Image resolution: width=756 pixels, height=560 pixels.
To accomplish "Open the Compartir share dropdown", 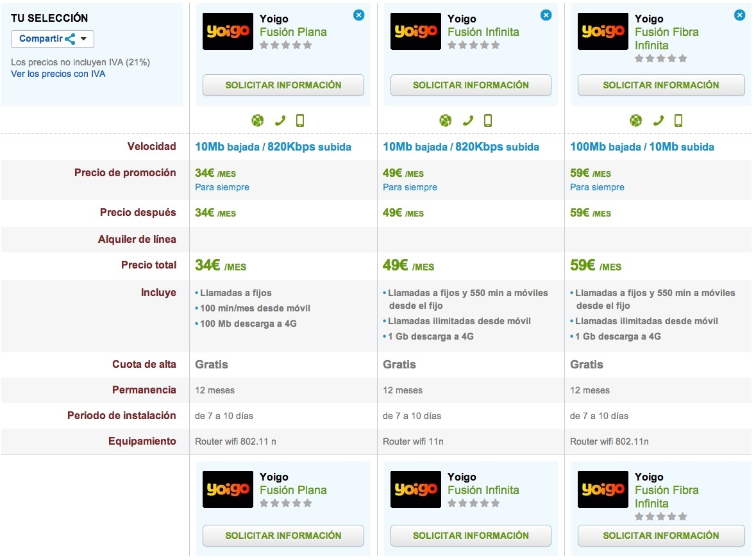I will [x=53, y=39].
